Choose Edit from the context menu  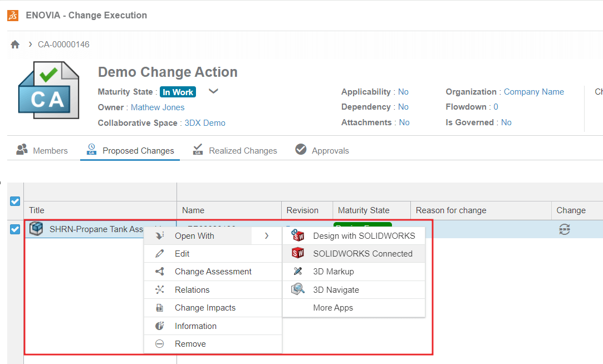pyautogui.click(x=213, y=254)
